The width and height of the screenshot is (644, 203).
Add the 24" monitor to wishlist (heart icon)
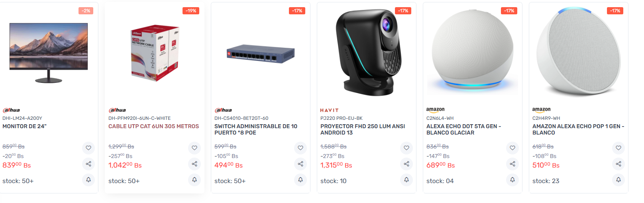pyautogui.click(x=88, y=148)
